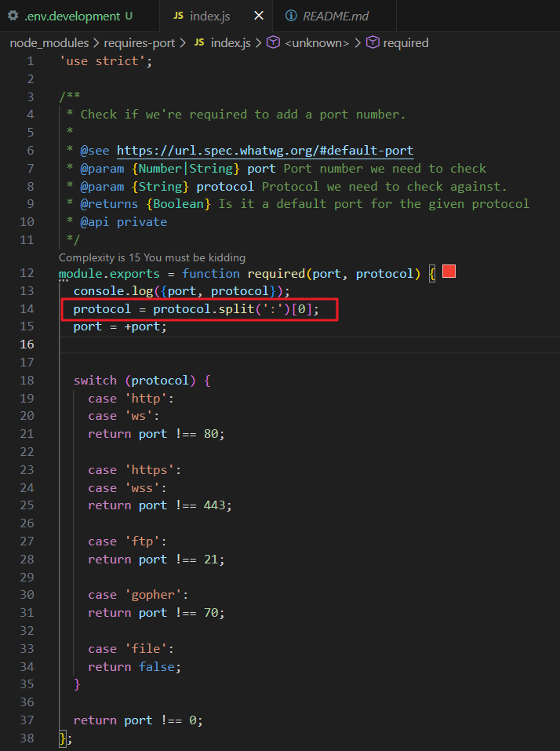Close the index.js tab
Viewport: 560px width, 751px height.
click(x=259, y=16)
